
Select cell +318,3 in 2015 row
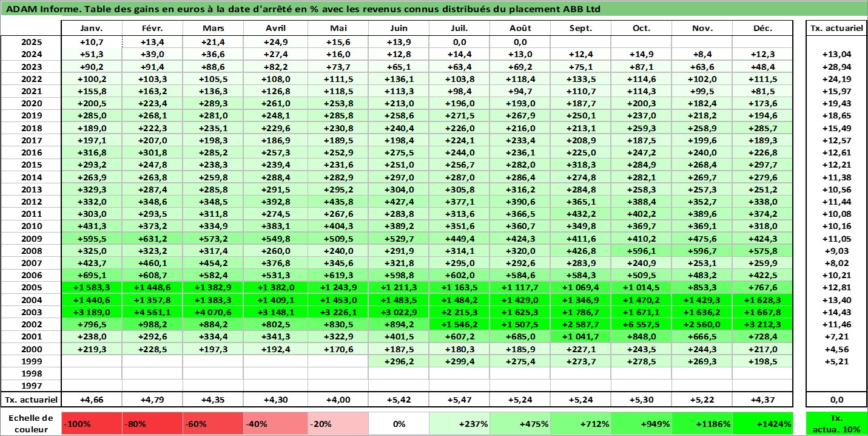point(581,165)
